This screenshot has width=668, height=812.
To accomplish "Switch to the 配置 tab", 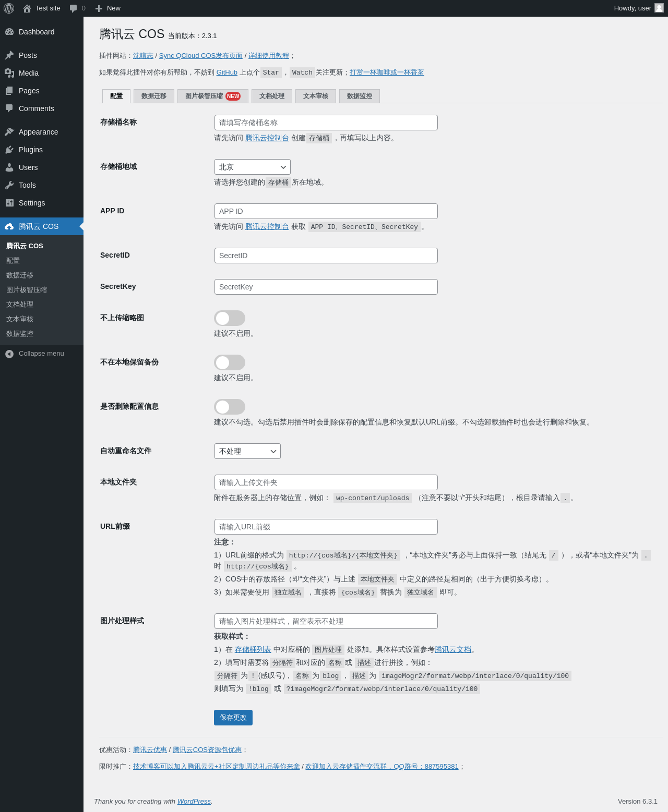I will pos(116,96).
